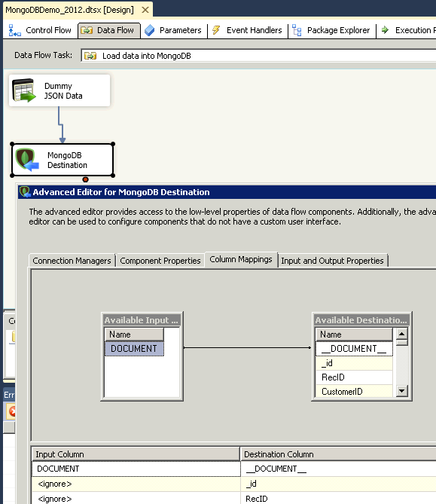Open the Component Properties tab
The width and height of the screenshot is (436, 504).
160,261
